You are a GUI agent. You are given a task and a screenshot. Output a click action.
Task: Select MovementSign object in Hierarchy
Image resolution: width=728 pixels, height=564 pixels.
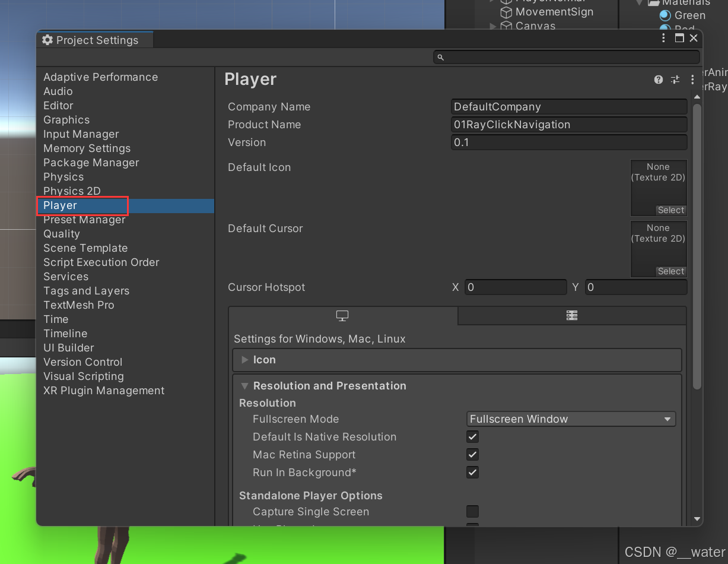point(554,12)
